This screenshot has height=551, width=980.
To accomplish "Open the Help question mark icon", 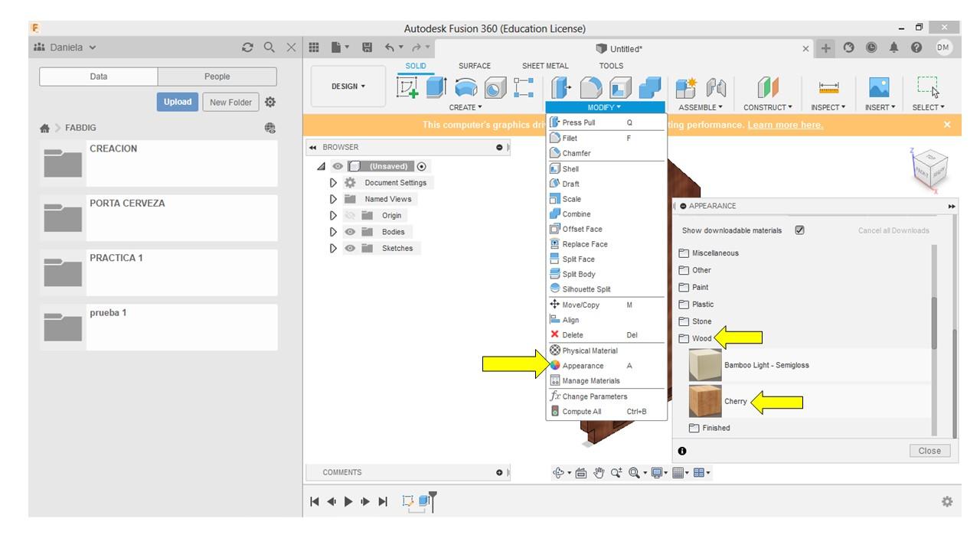I will (x=916, y=48).
